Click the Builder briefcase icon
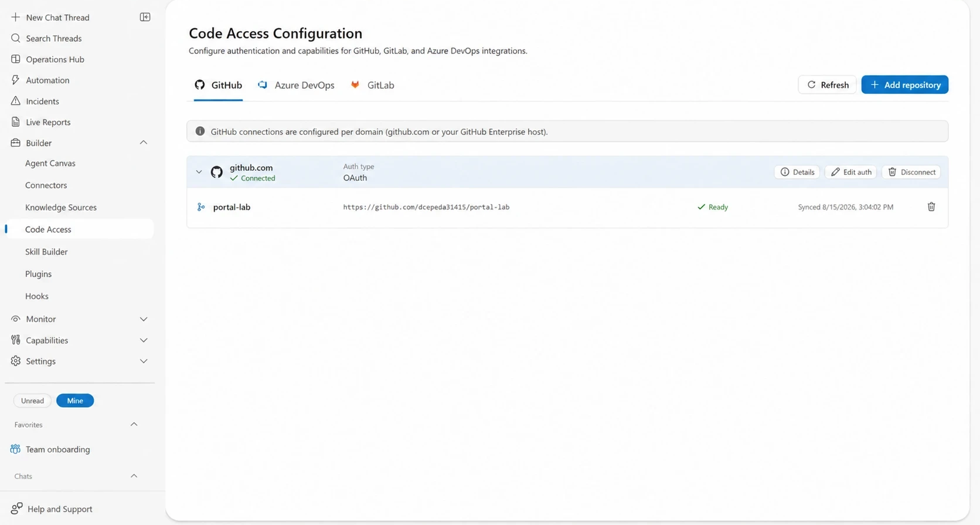The height and width of the screenshot is (525, 980). pos(15,143)
